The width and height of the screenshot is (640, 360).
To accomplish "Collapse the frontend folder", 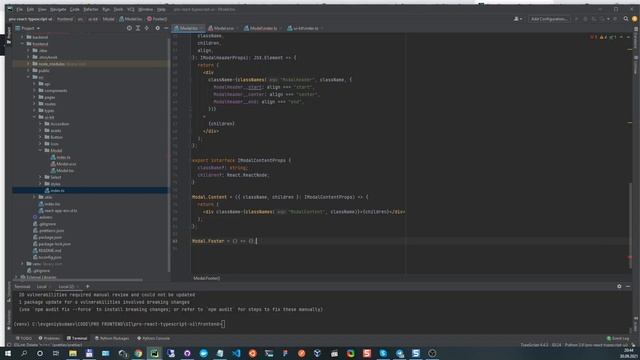I will coord(22,44).
